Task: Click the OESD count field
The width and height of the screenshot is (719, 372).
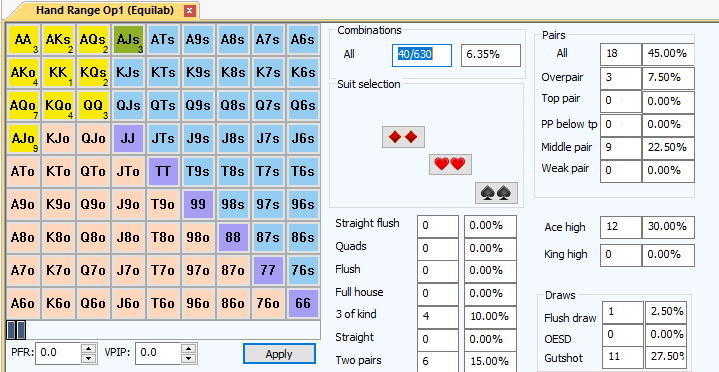Action: (x=623, y=335)
